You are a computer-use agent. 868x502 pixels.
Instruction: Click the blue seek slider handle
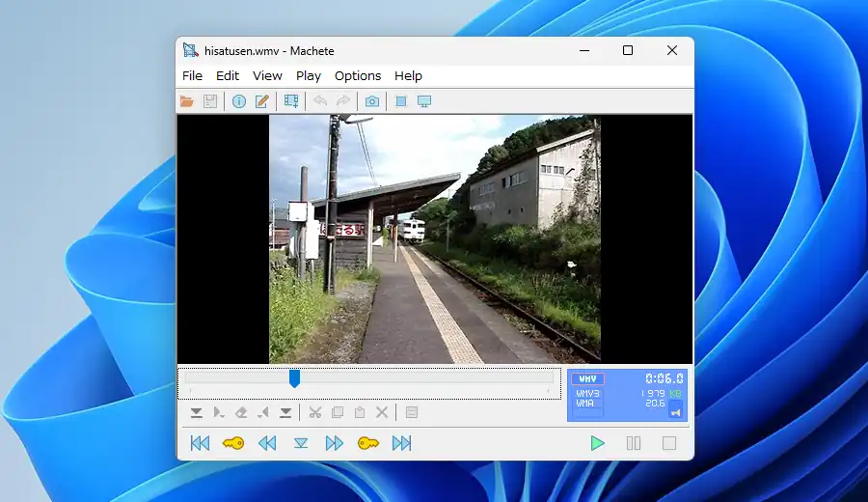tap(294, 378)
